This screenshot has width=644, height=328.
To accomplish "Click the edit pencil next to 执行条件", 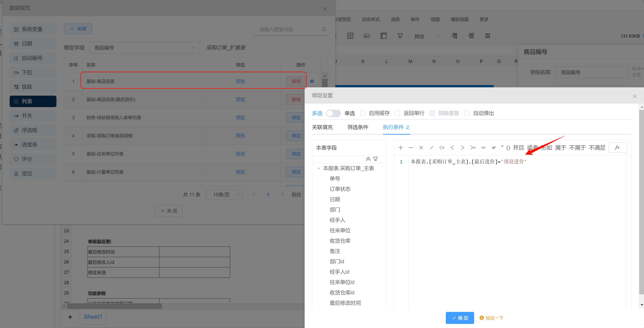I will 408,127.
